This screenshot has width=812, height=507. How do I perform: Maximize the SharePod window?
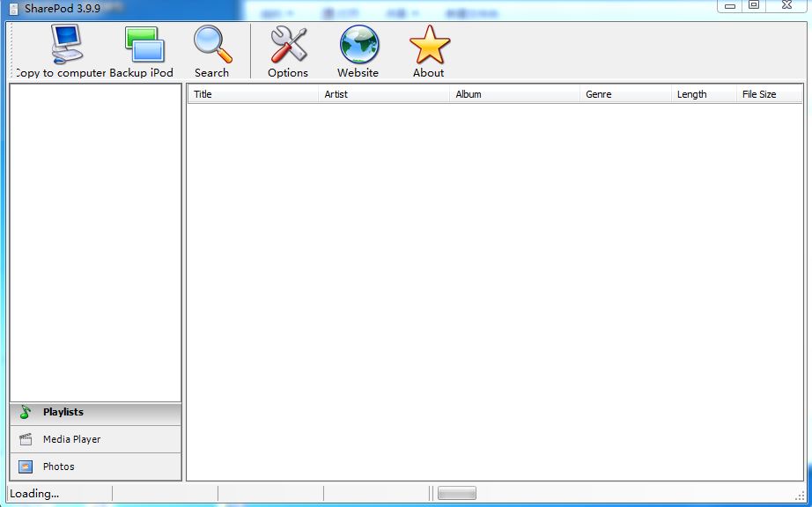click(755, 5)
